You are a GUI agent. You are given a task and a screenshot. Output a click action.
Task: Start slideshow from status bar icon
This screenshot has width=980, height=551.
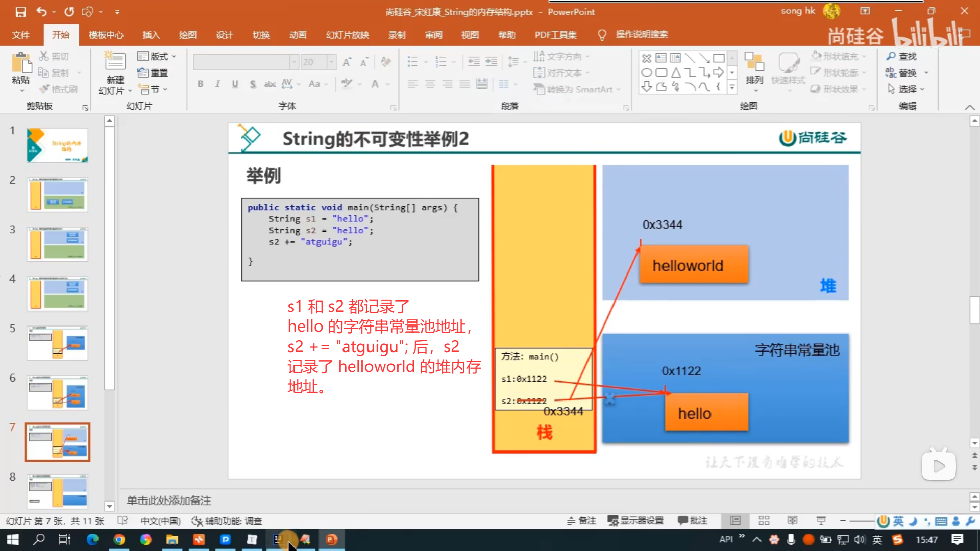coord(821,520)
